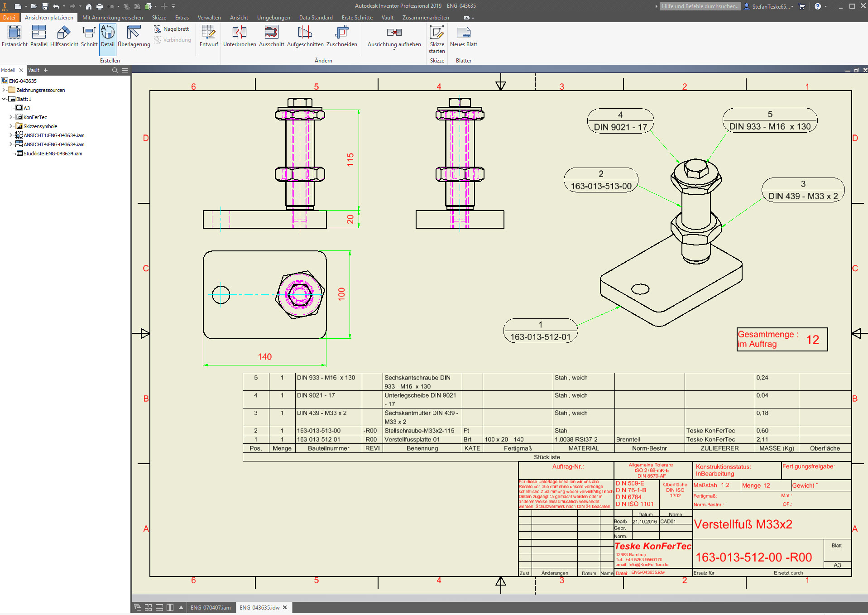This screenshot has height=615, width=868.
Task: Add a Neues Blatt sheet
Action: [464, 36]
